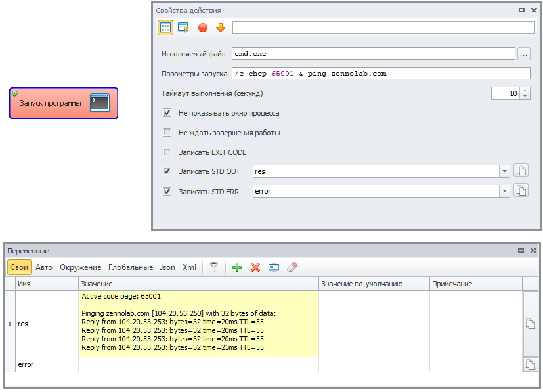Click the empty field beside toolbar icons

pos(383,28)
